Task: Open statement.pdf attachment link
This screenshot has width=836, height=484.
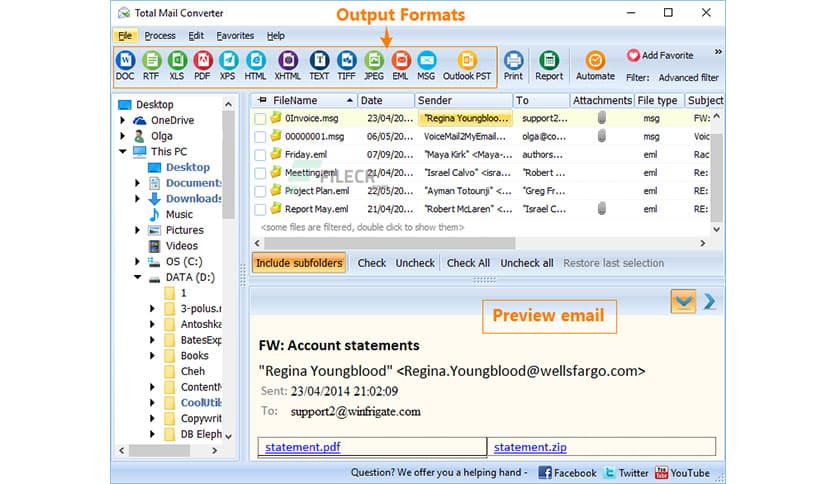Action: pos(303,447)
